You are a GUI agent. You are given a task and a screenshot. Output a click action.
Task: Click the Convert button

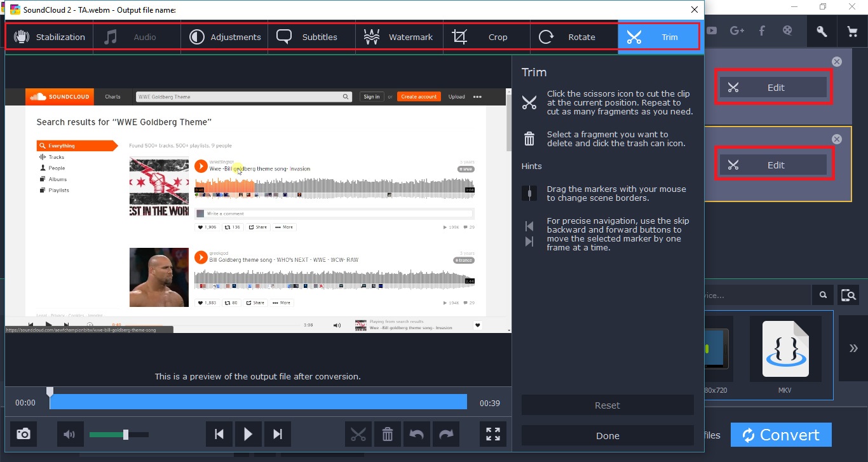pos(781,435)
